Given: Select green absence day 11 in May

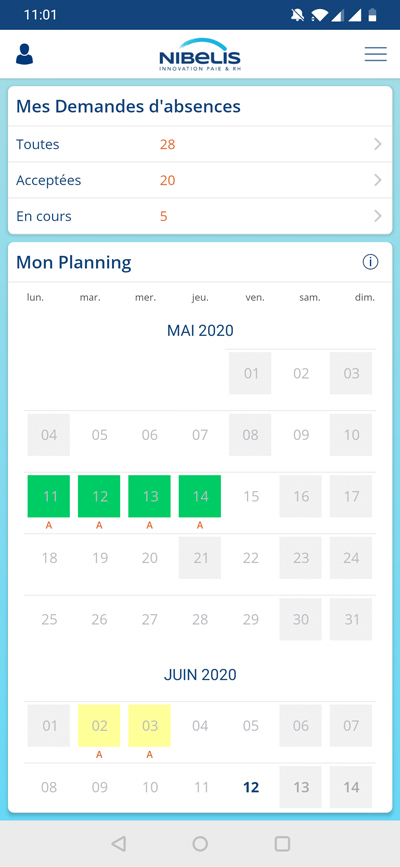Looking at the screenshot, I should point(49,496).
